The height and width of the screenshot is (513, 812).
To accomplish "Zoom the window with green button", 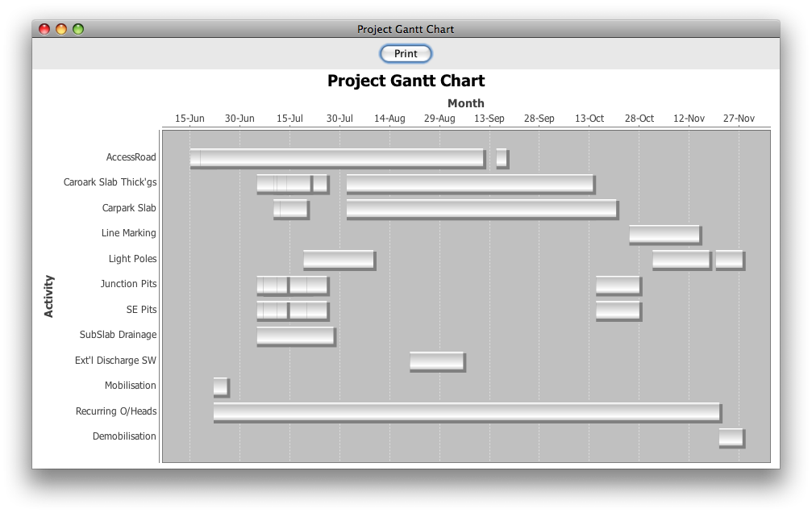I will pyautogui.click(x=78, y=29).
